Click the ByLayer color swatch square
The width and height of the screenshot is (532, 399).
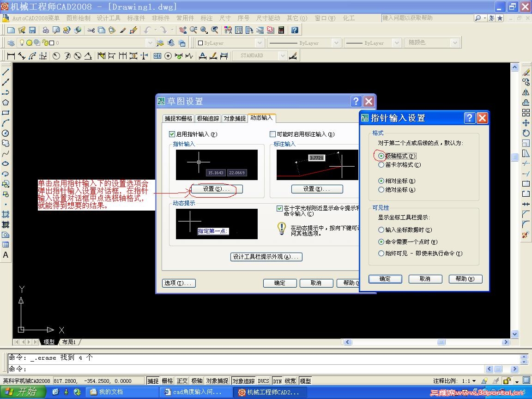coord(200,43)
